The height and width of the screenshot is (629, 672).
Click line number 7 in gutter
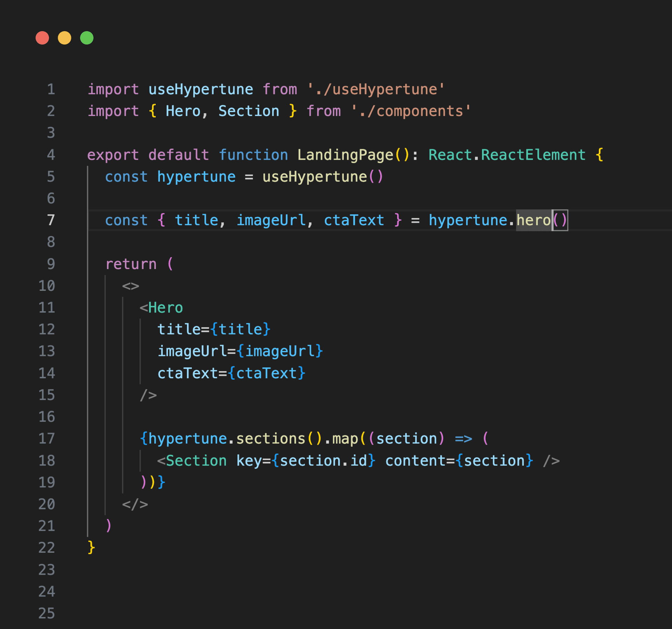(x=51, y=220)
